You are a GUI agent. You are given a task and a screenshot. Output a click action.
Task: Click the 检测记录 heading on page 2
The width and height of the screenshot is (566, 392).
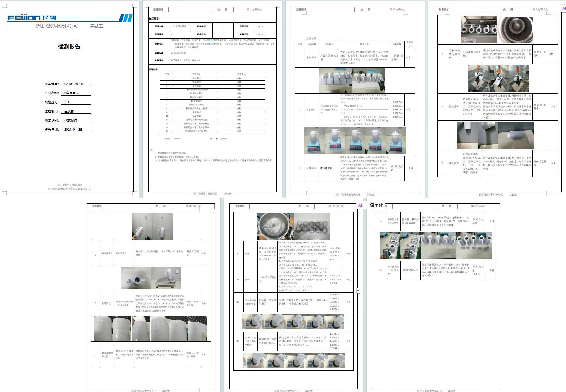(x=312, y=39)
